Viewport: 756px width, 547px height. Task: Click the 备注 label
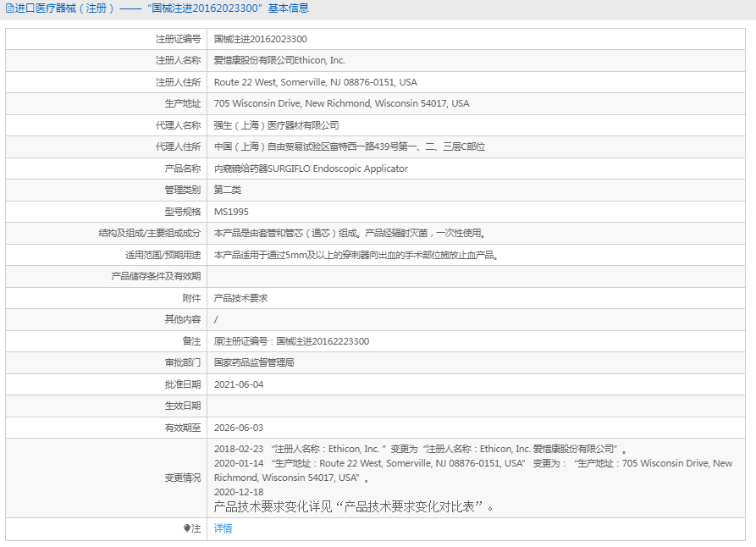191,341
